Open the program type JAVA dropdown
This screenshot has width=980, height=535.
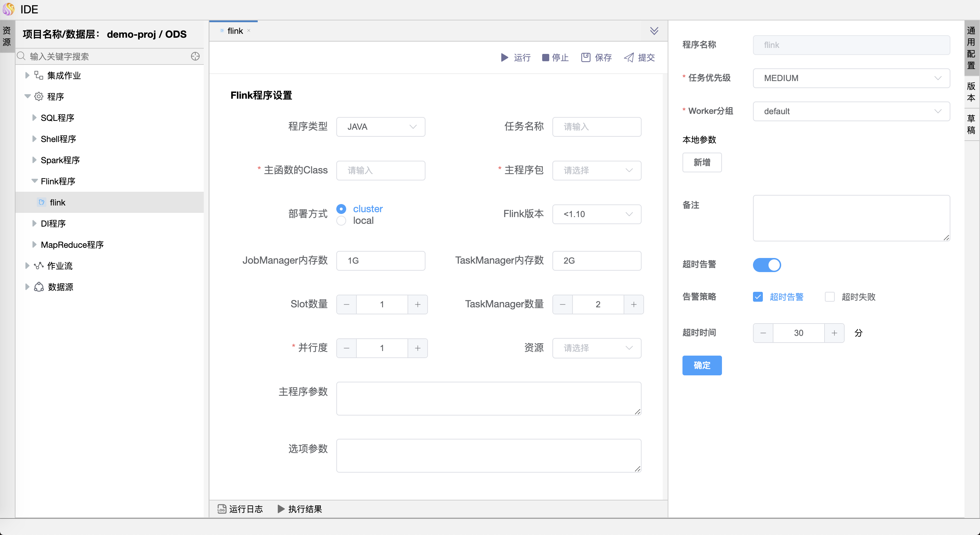(380, 127)
